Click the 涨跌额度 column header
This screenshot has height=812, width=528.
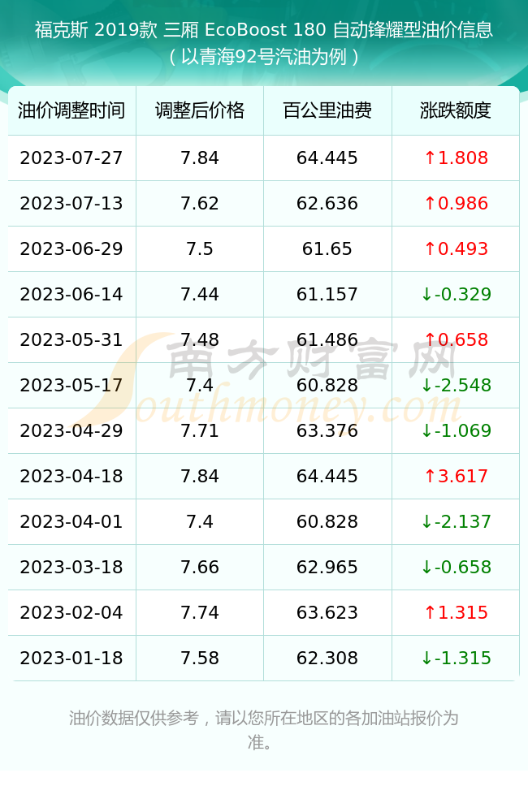coord(456,110)
